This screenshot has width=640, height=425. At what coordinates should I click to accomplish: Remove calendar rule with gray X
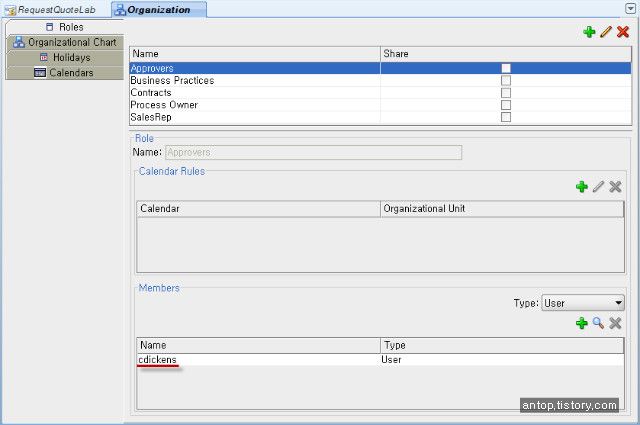click(615, 187)
